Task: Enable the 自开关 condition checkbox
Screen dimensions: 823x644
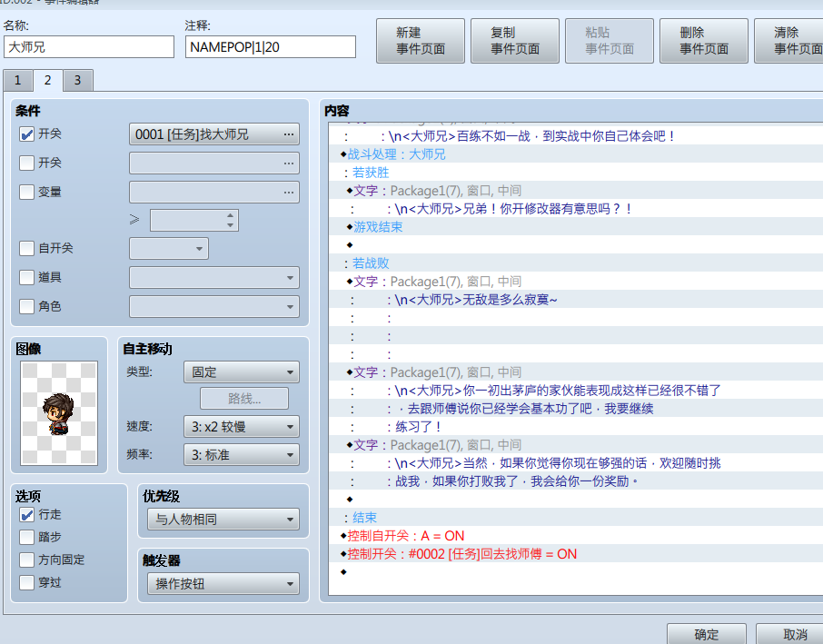Action: [26, 248]
